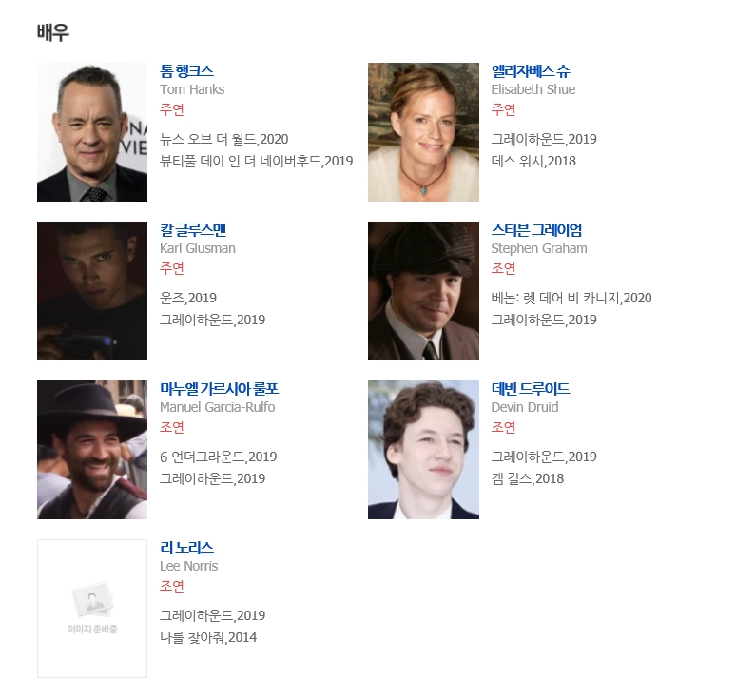Click the placeholder image icon for Lee Norris
Screen dimensions: 736x700
tap(92, 608)
